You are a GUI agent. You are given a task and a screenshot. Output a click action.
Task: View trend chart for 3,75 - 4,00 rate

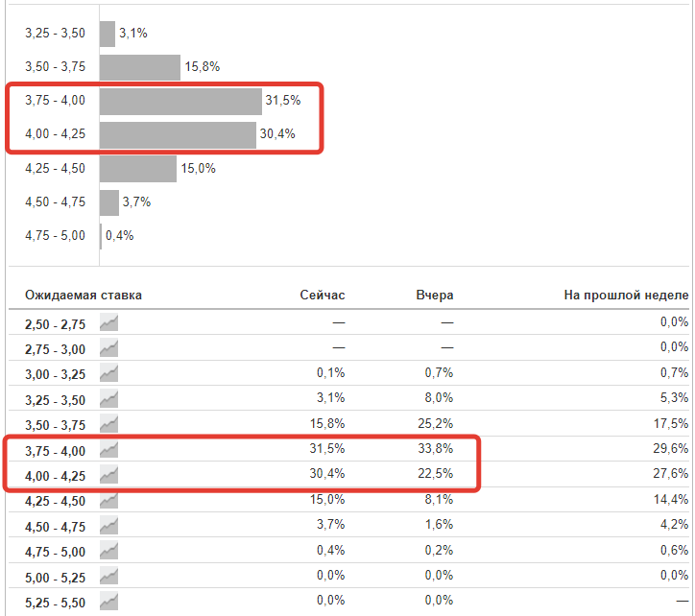(x=108, y=448)
